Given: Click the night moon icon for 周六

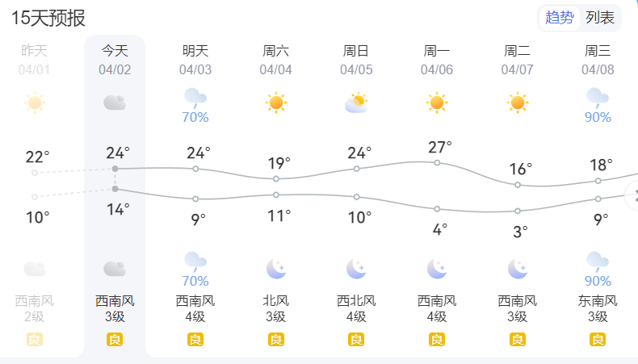Looking at the screenshot, I should tap(276, 269).
